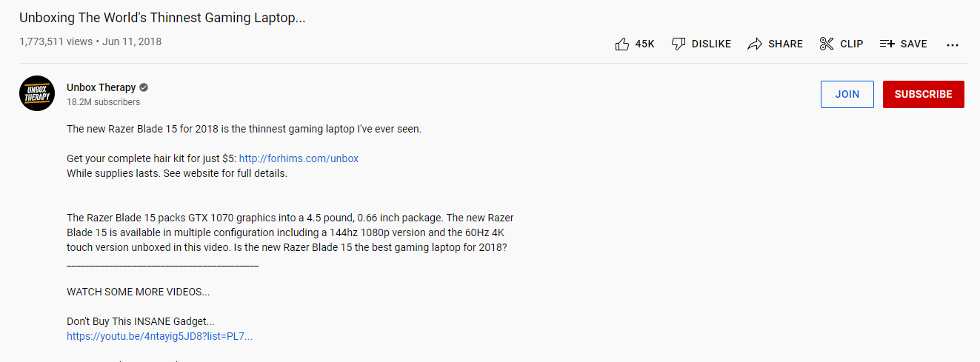
Task: Click the Unbox Therapy channel name
Action: point(101,87)
